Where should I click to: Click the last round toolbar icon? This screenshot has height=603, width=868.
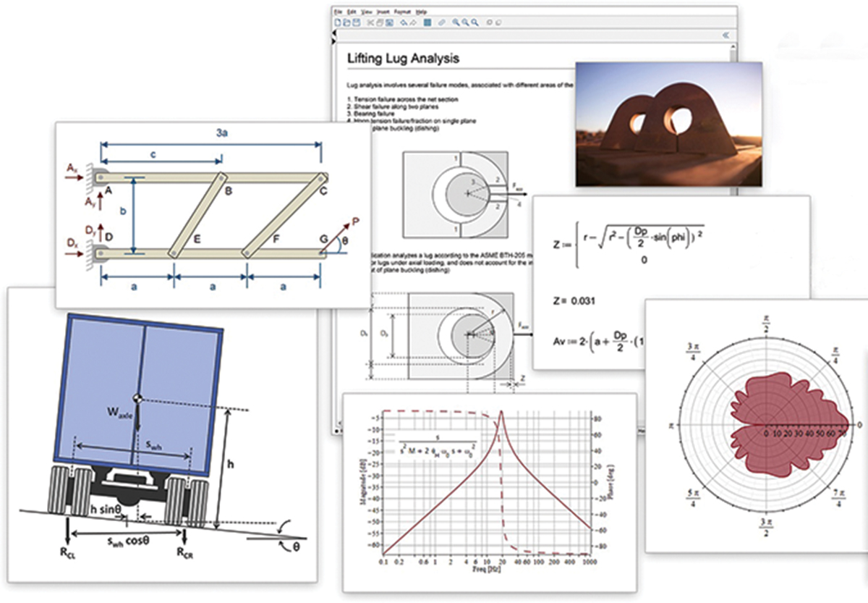(x=498, y=22)
